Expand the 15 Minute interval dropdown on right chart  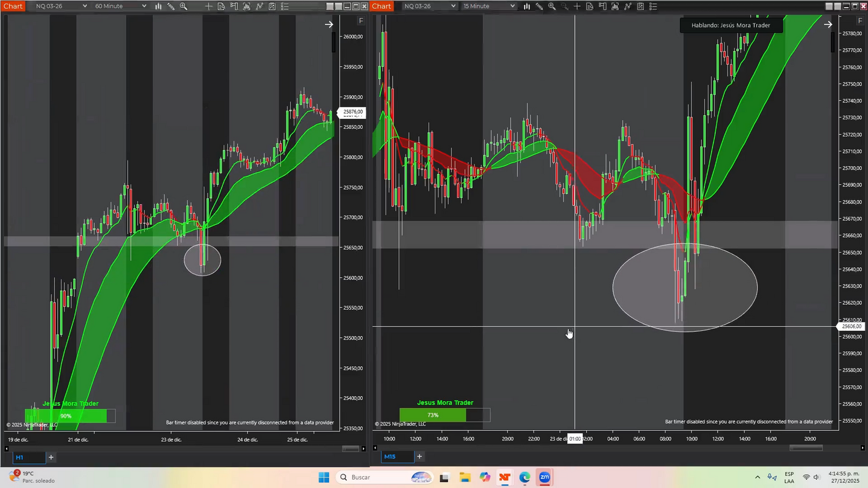click(488, 6)
